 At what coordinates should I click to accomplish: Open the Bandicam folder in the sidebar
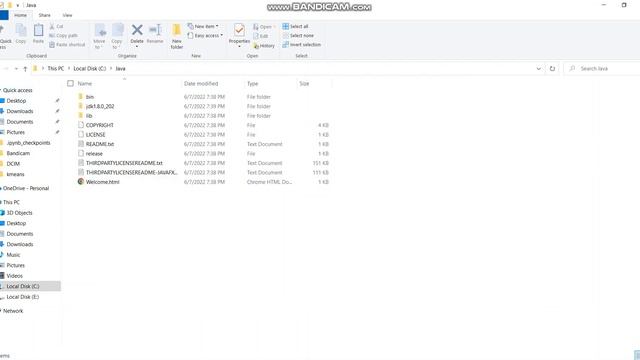click(18, 153)
